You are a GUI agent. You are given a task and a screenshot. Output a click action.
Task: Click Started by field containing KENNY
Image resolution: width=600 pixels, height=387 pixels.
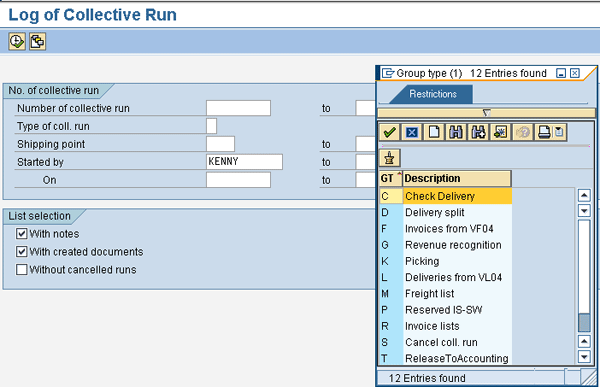(x=245, y=162)
